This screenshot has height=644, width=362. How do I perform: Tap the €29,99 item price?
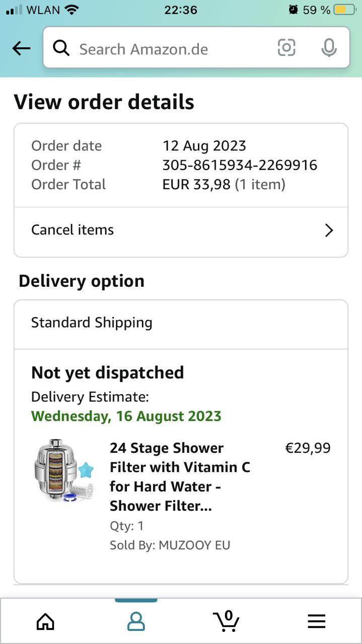308,448
